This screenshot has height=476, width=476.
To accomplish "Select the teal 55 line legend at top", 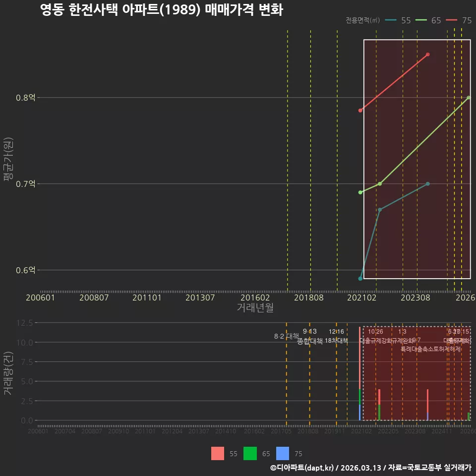I will point(398,20).
